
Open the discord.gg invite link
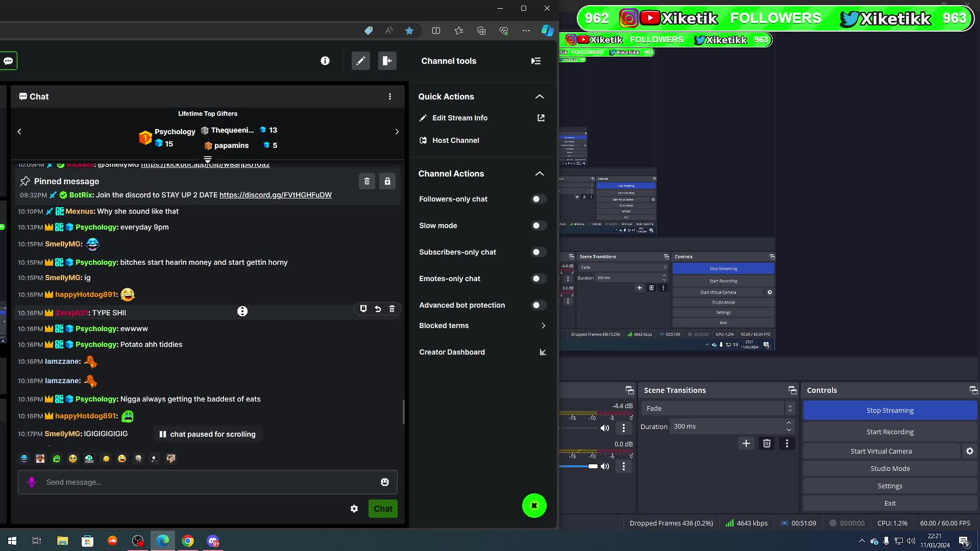click(275, 195)
